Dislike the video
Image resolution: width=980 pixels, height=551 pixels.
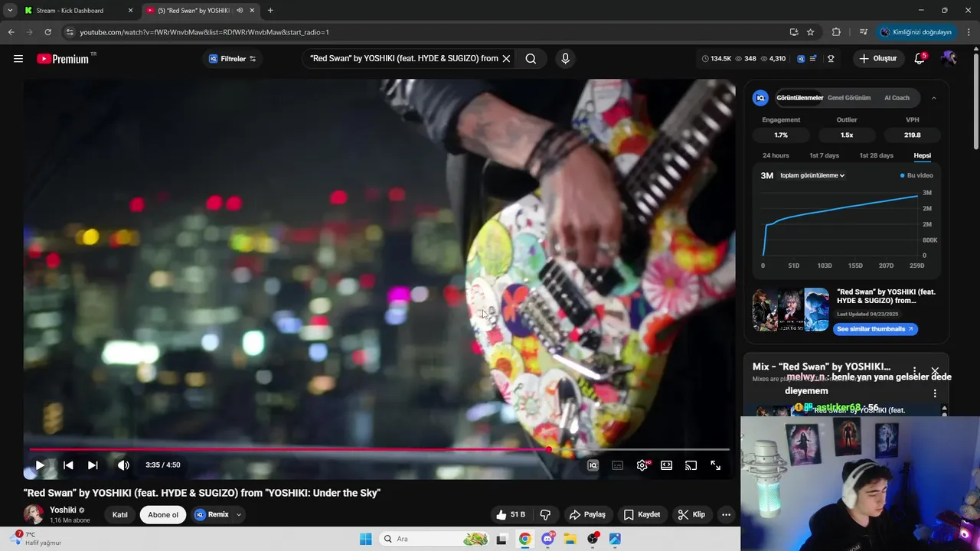pos(545,515)
